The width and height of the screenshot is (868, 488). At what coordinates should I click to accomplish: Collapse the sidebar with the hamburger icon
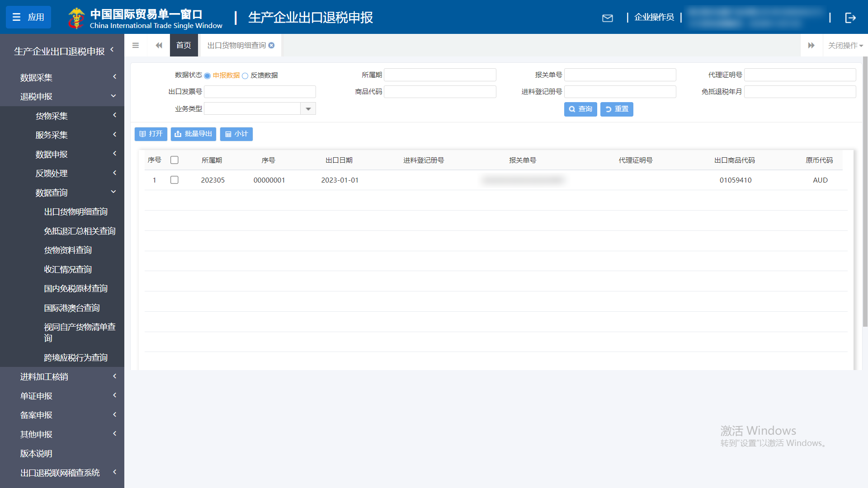point(135,45)
